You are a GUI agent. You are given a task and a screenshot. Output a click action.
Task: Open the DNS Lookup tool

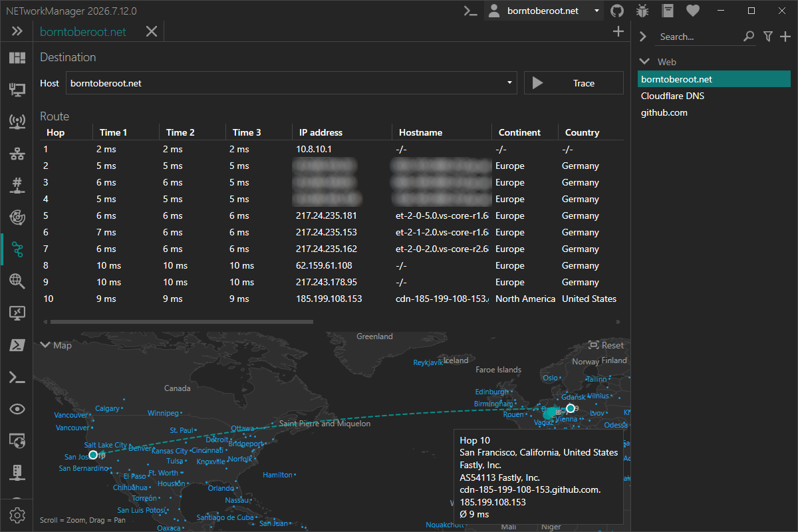(x=17, y=281)
